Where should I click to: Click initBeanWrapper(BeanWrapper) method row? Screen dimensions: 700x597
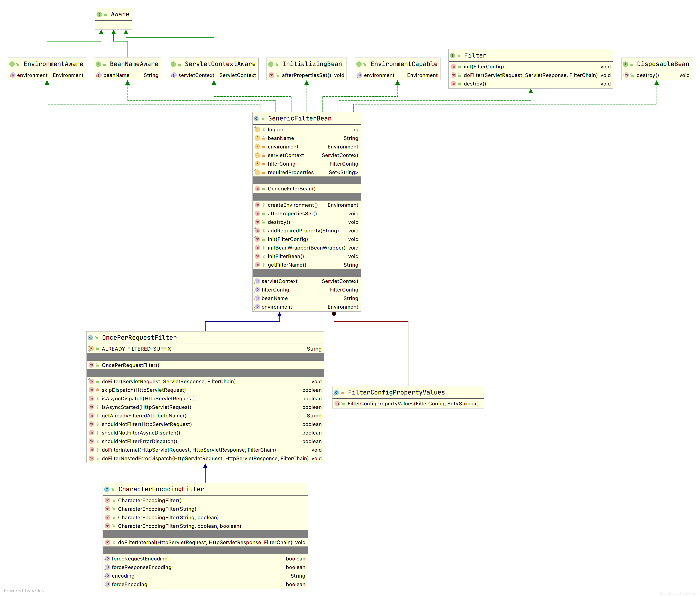(307, 248)
